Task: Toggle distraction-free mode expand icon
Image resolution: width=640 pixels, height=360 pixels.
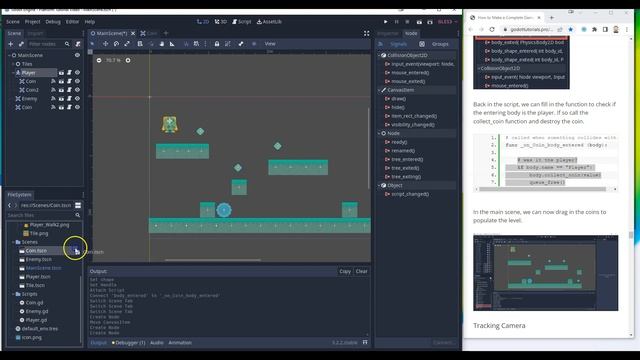Action: click(367, 33)
